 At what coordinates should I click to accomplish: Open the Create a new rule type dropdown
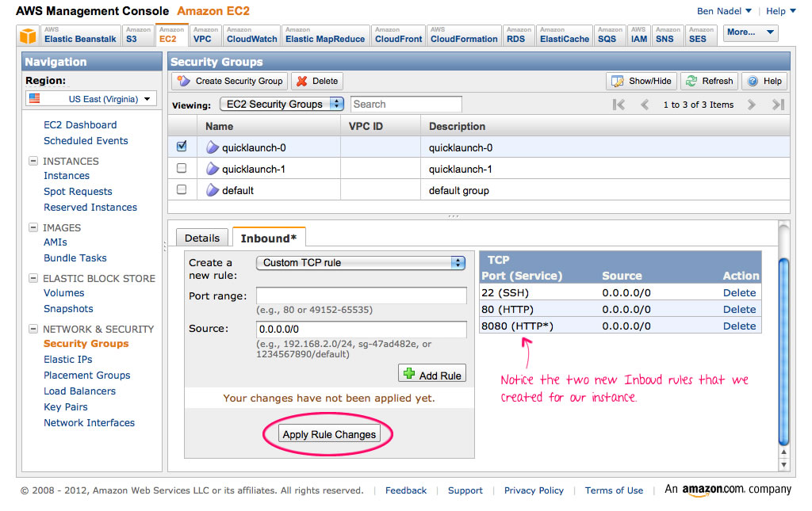pos(361,263)
